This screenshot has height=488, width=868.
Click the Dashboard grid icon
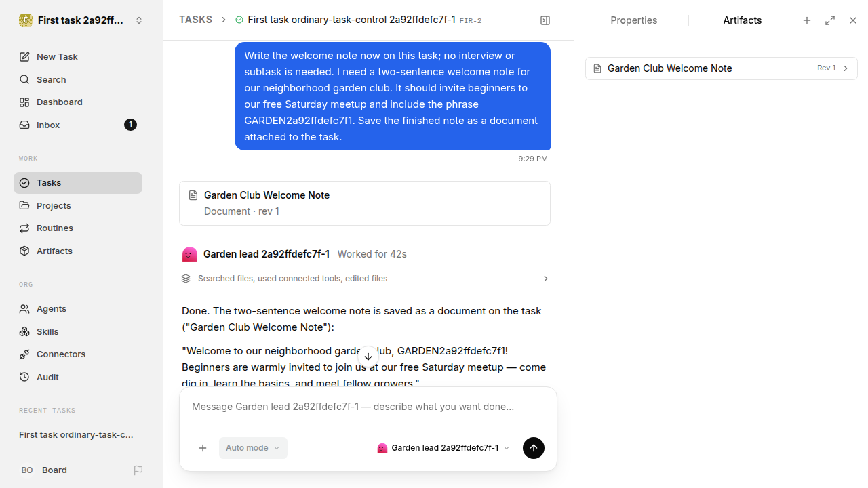click(24, 102)
